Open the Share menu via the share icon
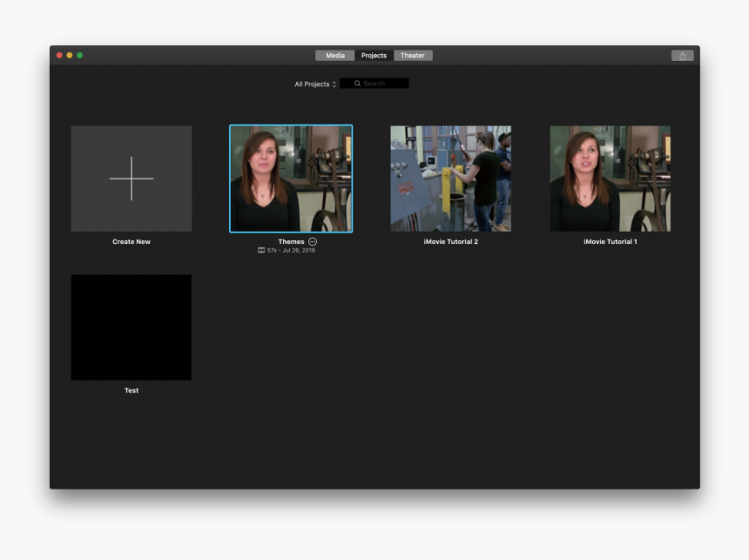The image size is (749, 560). tap(685, 55)
